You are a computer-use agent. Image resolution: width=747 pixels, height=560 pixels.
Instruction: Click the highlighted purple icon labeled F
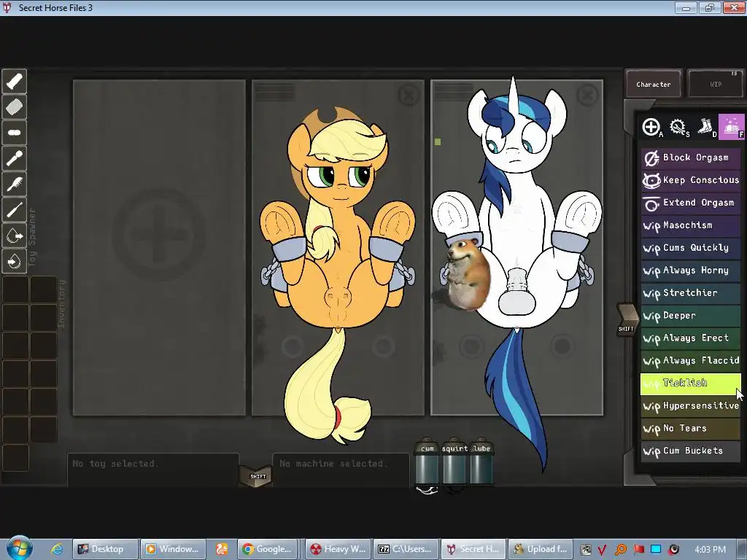click(x=731, y=127)
